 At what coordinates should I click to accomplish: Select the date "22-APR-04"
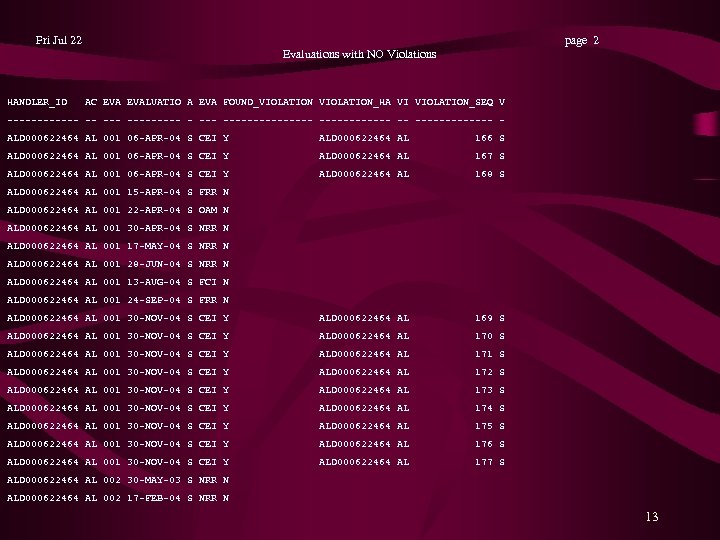[x=154, y=210]
